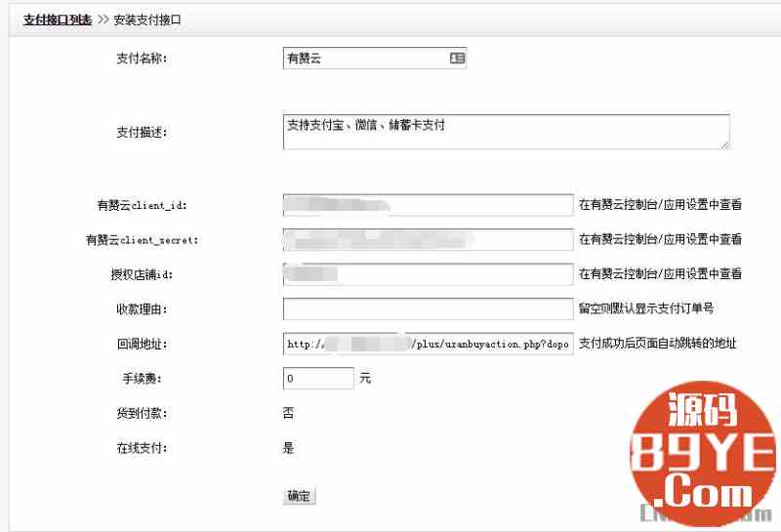Click the 支付描述: label
This screenshot has width=781, height=532.
click(142, 133)
